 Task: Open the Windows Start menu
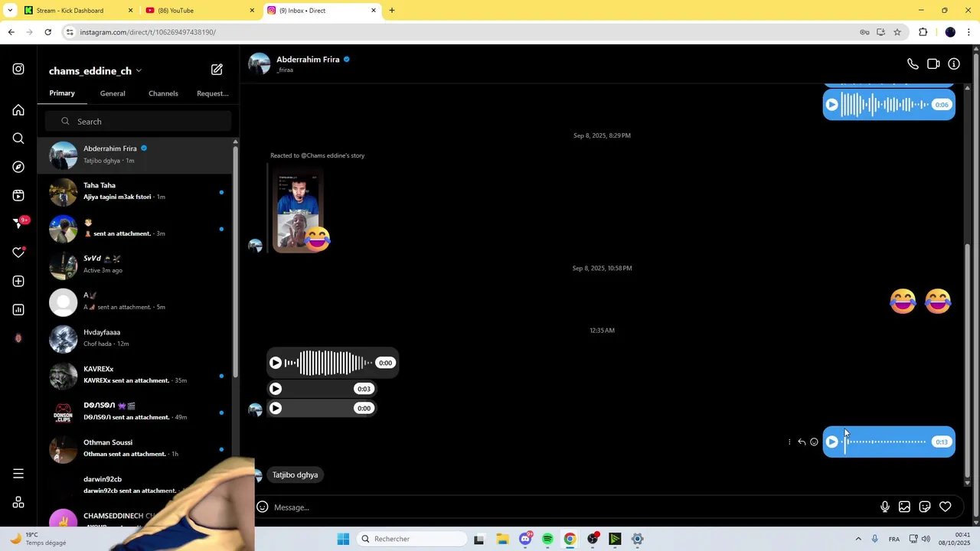click(343, 539)
